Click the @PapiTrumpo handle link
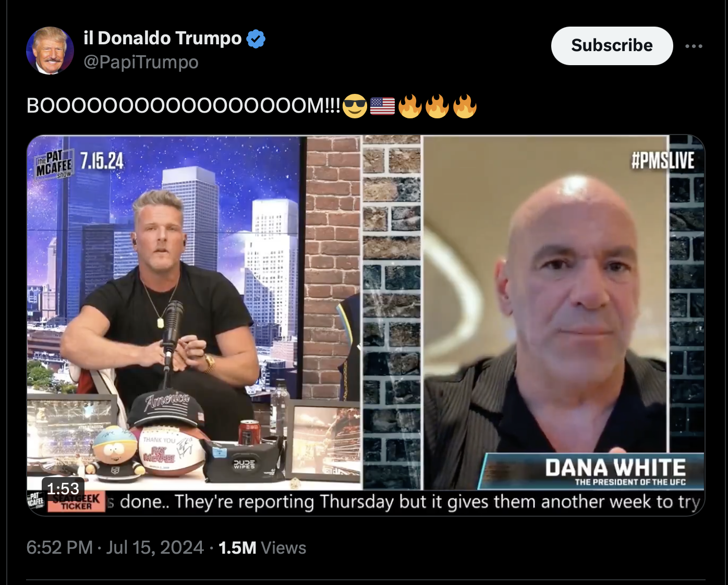 [x=141, y=62]
